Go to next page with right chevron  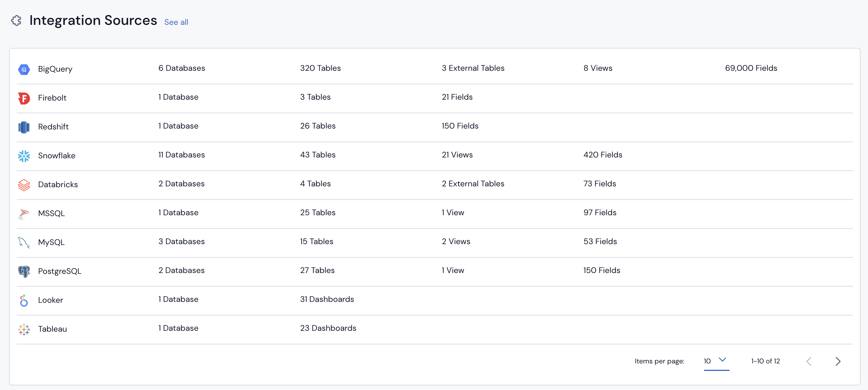click(838, 361)
